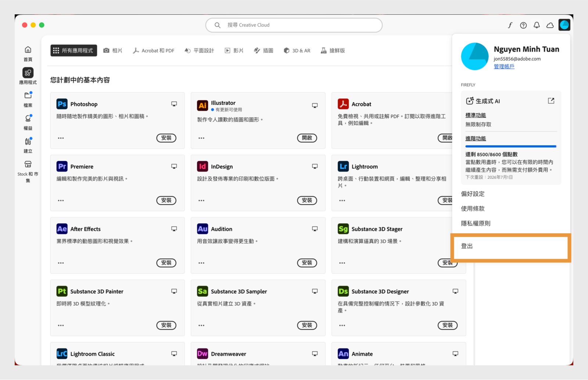Open more options for Photoshop

[61, 138]
